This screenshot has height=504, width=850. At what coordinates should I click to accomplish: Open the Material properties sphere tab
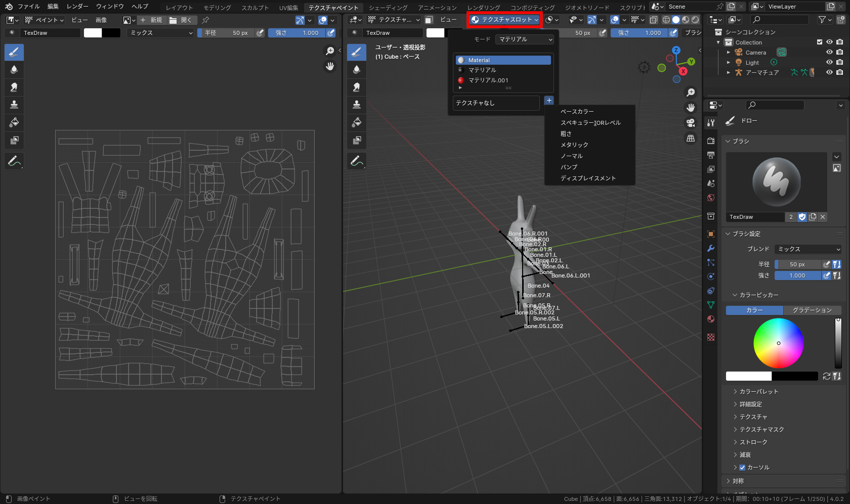[x=710, y=319]
